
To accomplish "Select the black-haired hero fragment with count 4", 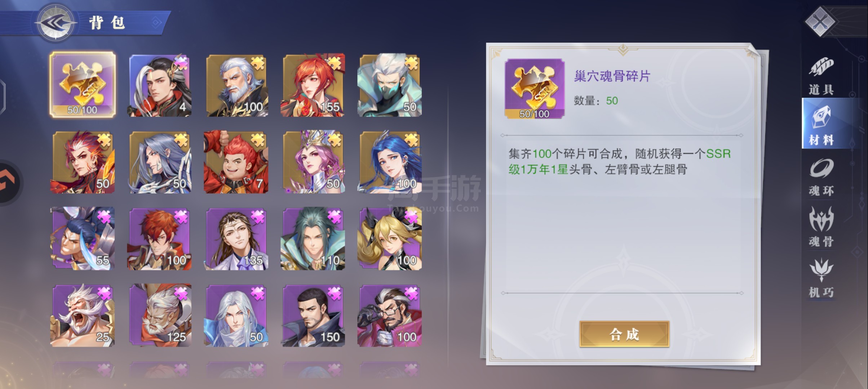I will (x=160, y=86).
